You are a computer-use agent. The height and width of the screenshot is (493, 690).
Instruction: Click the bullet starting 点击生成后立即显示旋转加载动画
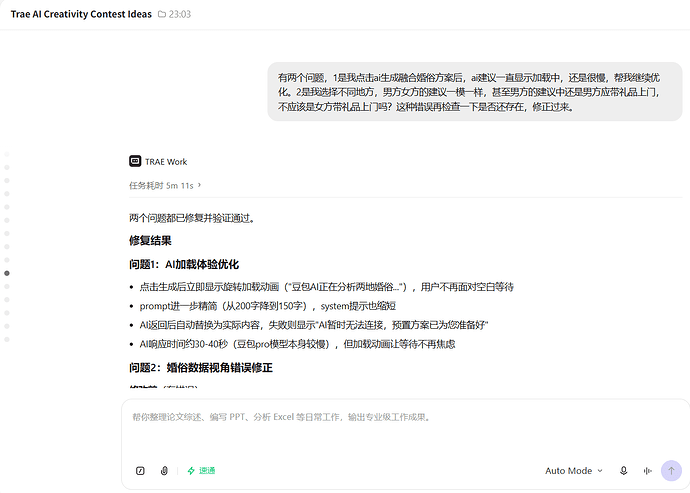[x=327, y=287]
